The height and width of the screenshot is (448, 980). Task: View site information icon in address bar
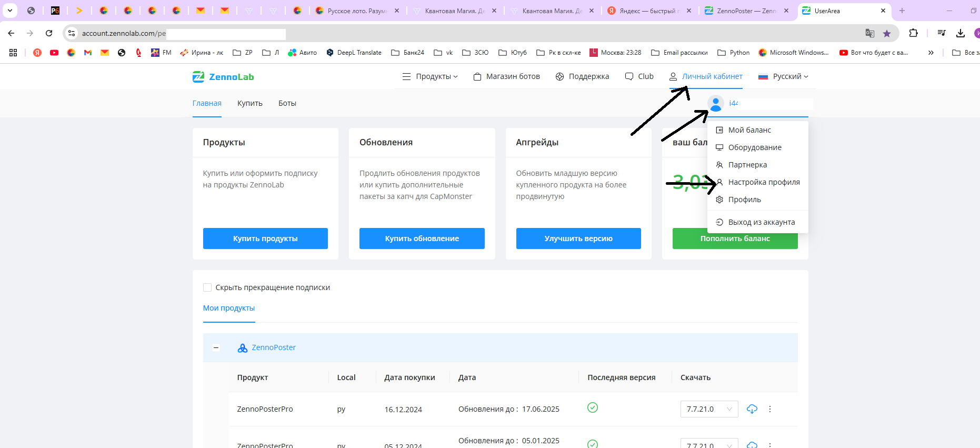pos(72,33)
